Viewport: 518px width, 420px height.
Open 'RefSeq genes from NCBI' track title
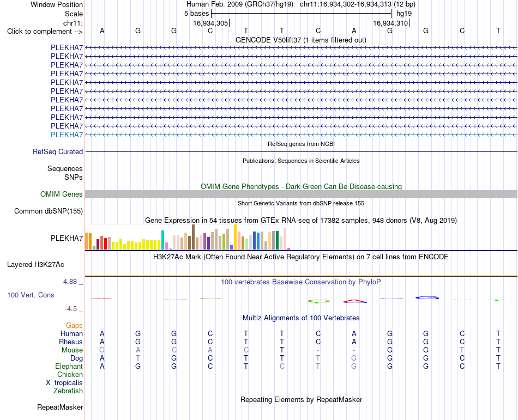point(301,144)
